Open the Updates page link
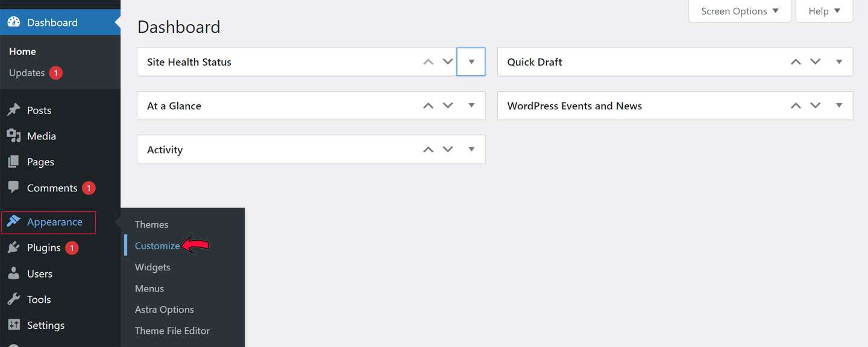Screen dimensions: 868x347 [x=27, y=72]
